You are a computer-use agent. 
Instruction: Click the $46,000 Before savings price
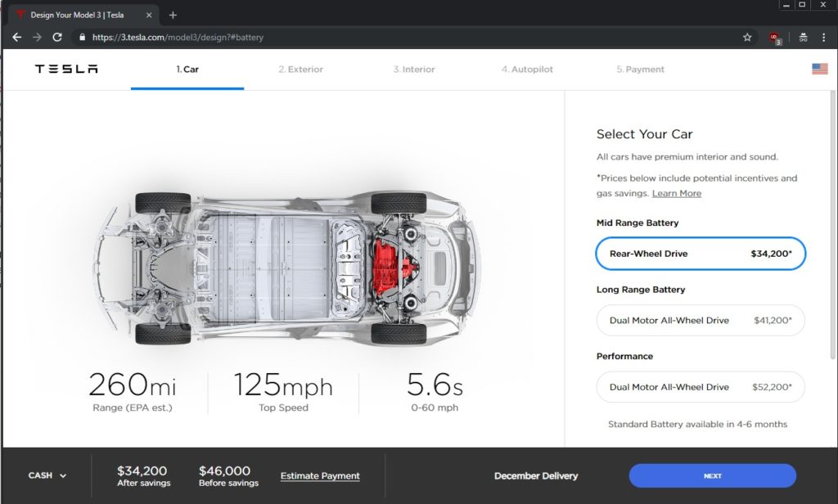click(224, 470)
